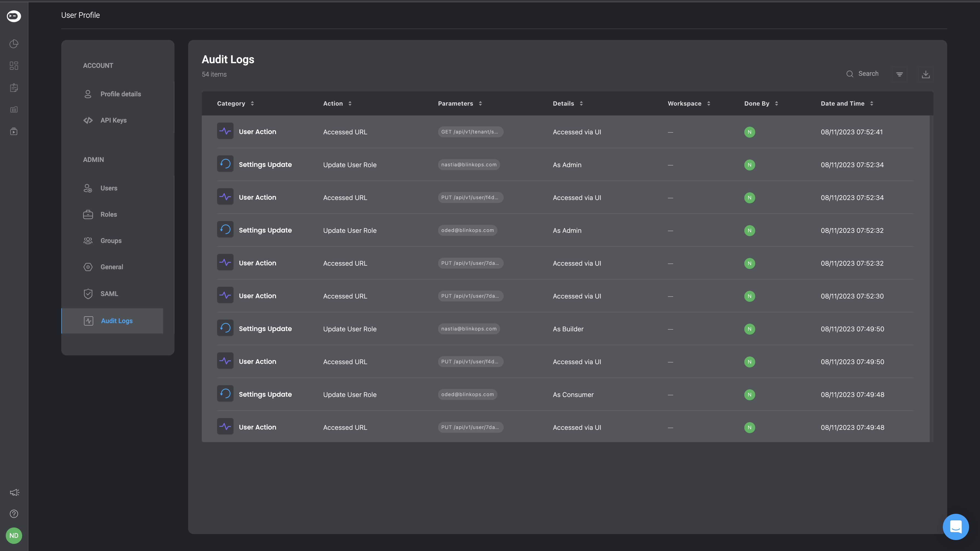This screenshot has height=551, width=980.
Task: Click 'As Builder' details cell
Action: pyautogui.click(x=568, y=329)
